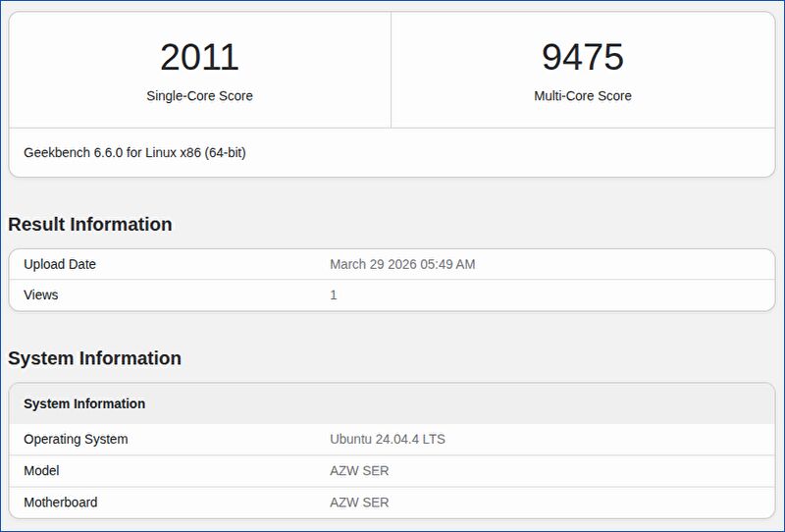Image resolution: width=785 pixels, height=532 pixels.
Task: Click the bold System Information table header
Action: pyautogui.click(x=84, y=403)
